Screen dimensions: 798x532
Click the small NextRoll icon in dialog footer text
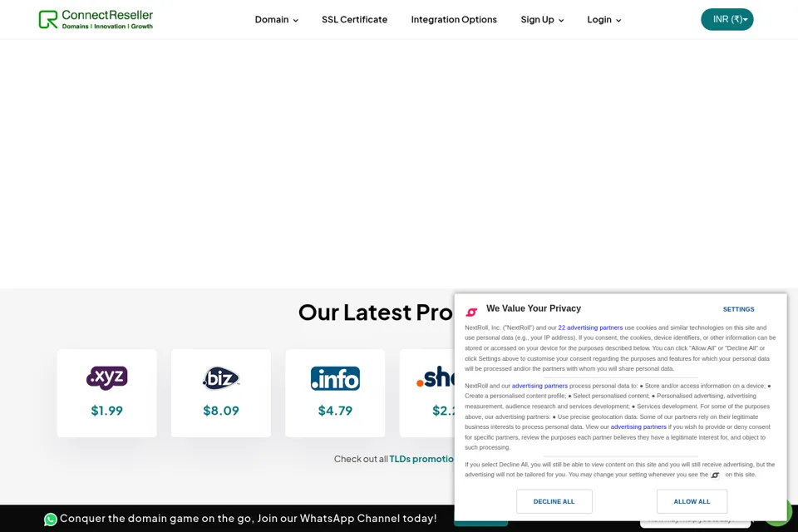click(x=715, y=475)
